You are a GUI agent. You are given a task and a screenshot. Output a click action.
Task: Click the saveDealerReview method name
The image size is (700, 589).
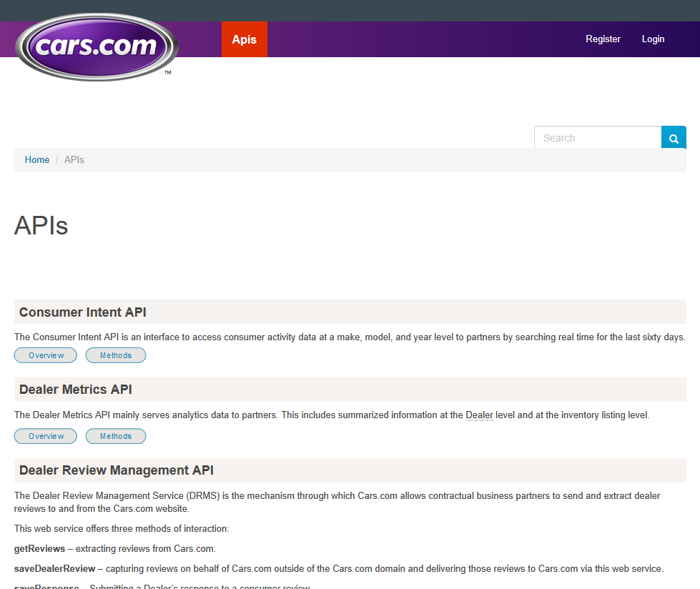(54, 568)
